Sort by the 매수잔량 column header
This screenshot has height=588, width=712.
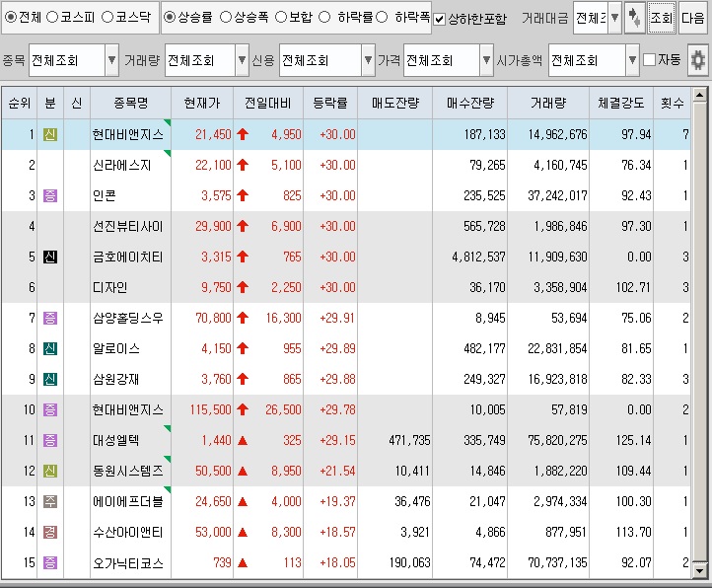pyautogui.click(x=470, y=103)
